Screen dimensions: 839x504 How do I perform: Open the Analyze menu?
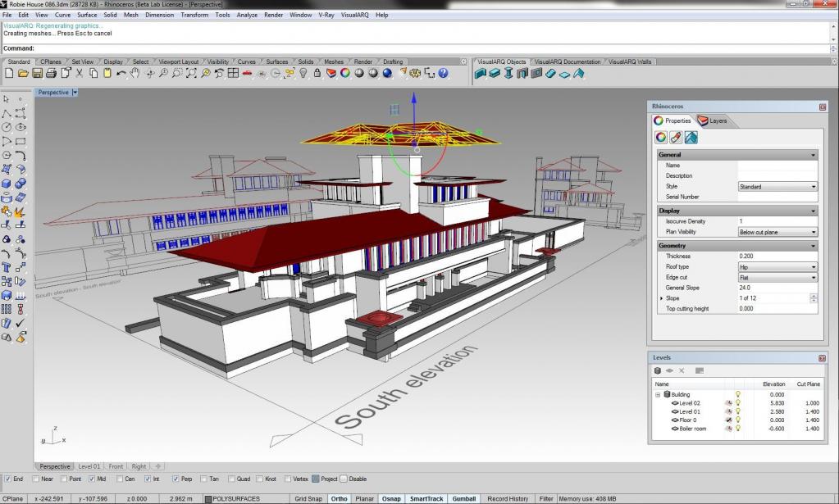(x=247, y=15)
